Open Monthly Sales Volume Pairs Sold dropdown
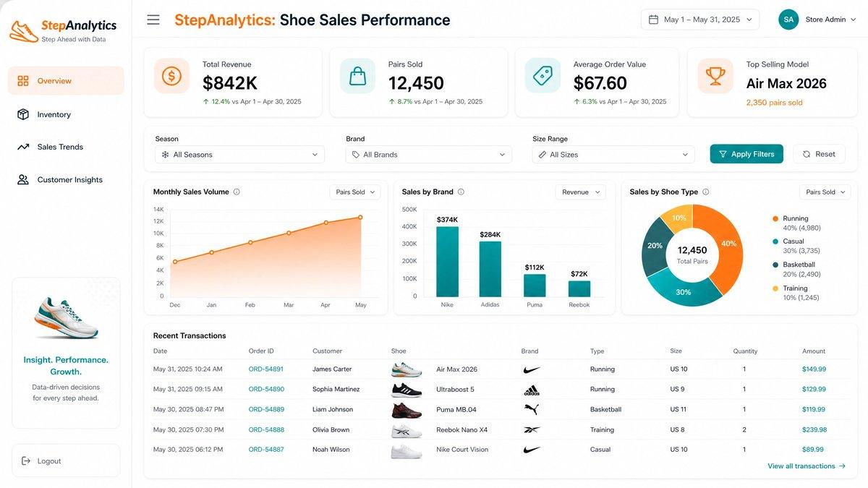 (x=354, y=192)
